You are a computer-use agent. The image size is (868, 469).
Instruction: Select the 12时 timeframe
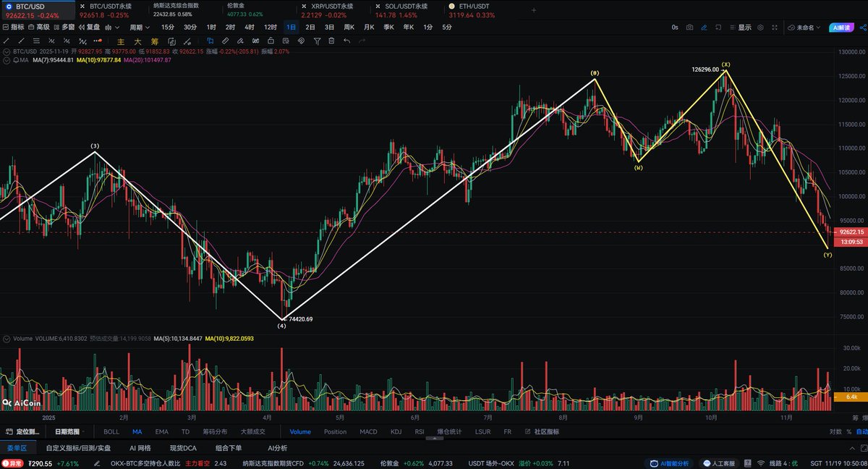[x=271, y=27]
